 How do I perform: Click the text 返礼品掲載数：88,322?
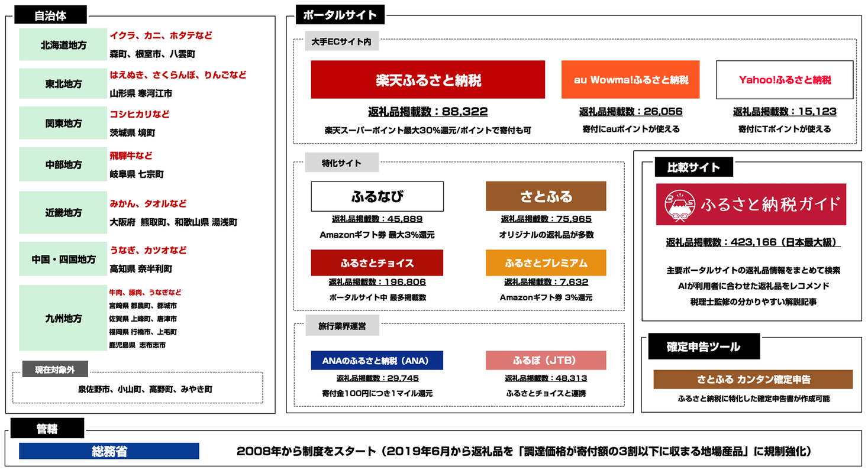[x=428, y=111]
